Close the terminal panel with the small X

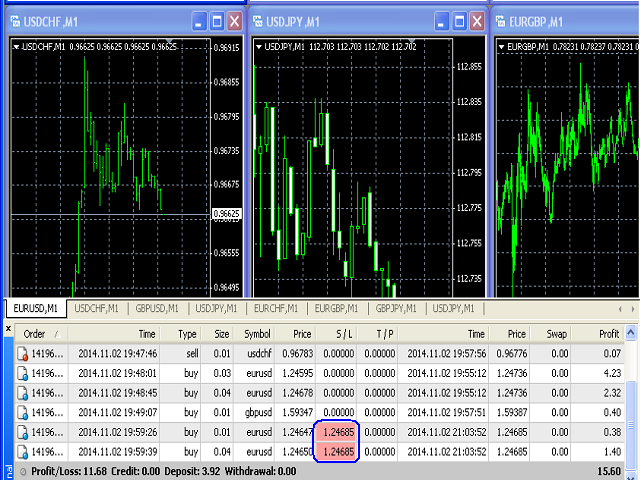[8, 326]
